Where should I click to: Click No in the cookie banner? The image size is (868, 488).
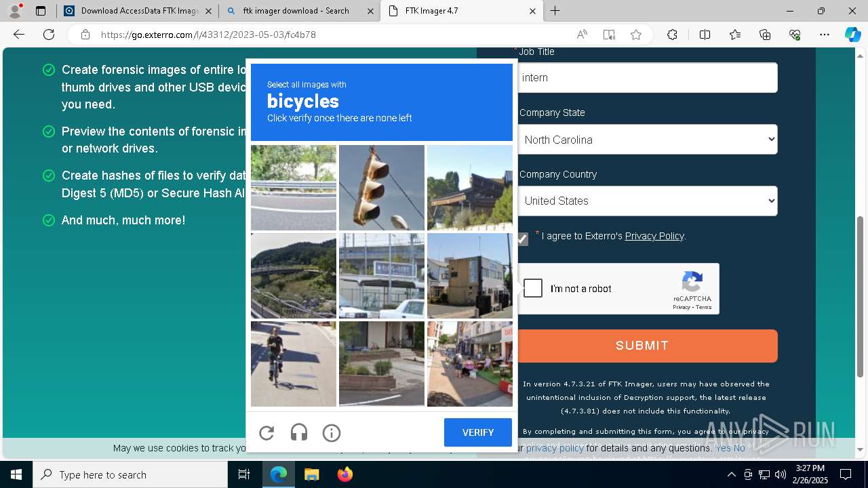[x=739, y=448]
